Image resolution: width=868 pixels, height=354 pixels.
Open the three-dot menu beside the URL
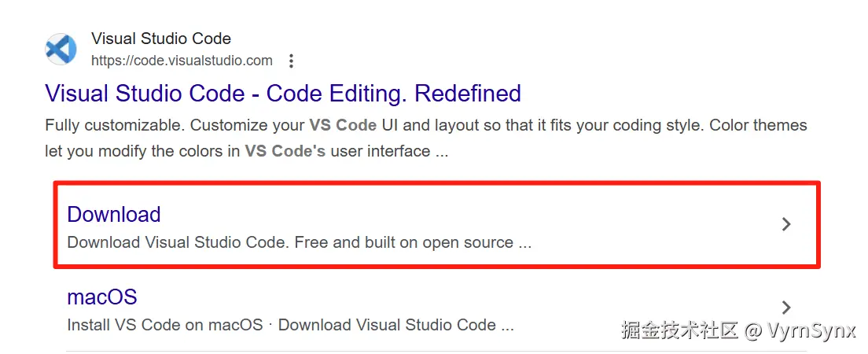[x=291, y=61]
